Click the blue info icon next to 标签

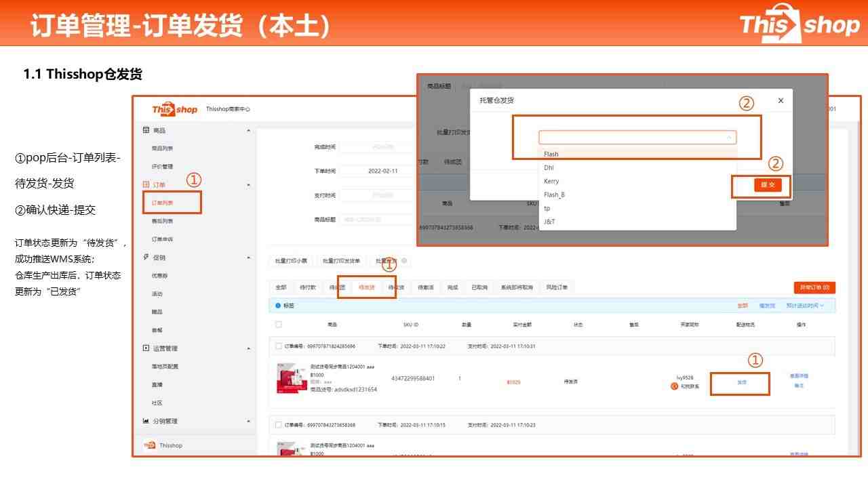click(x=278, y=306)
